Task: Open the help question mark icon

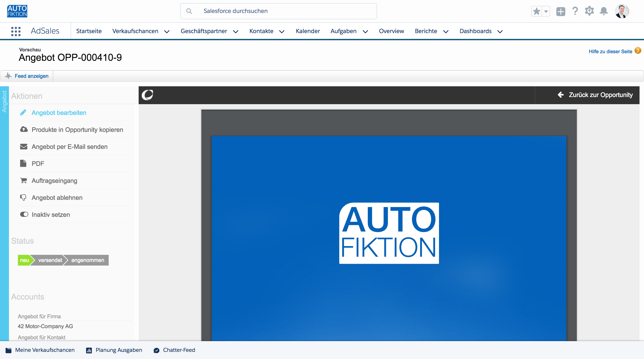Action: (575, 11)
